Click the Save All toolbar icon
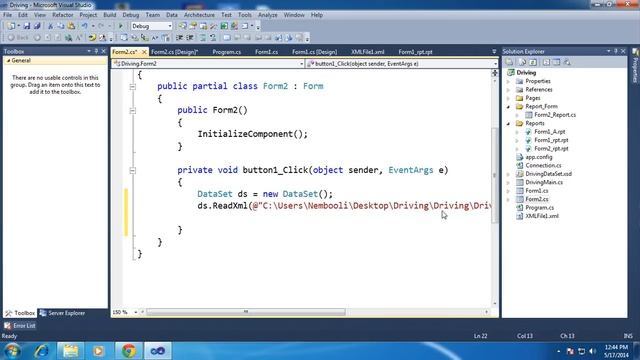Viewport: 640px width, 360px height. coord(37,26)
